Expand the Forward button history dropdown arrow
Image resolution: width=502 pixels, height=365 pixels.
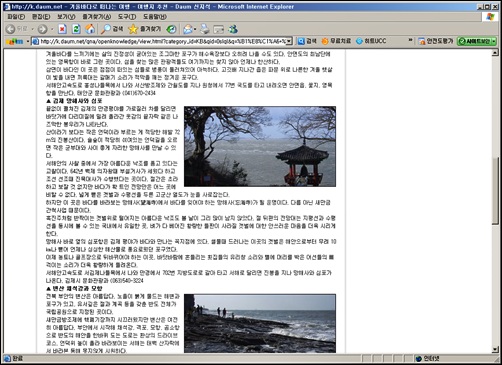point(52,29)
